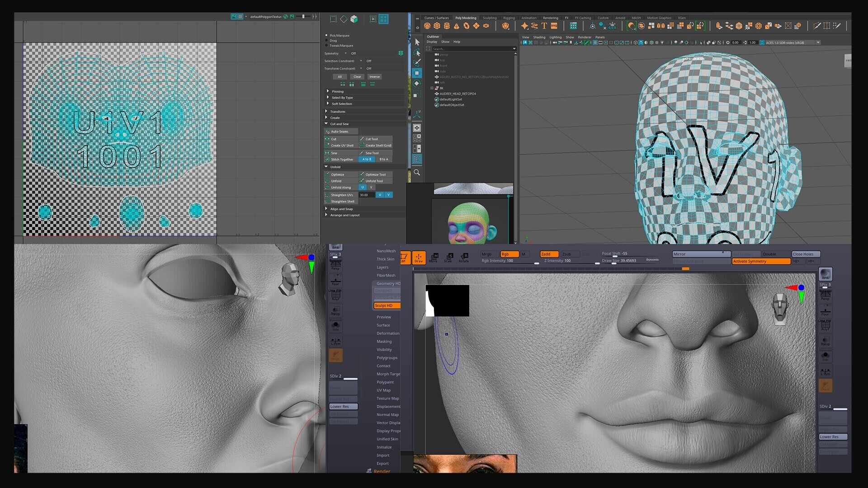
Task: Select the Maya arrow Select tool
Action: tap(417, 42)
